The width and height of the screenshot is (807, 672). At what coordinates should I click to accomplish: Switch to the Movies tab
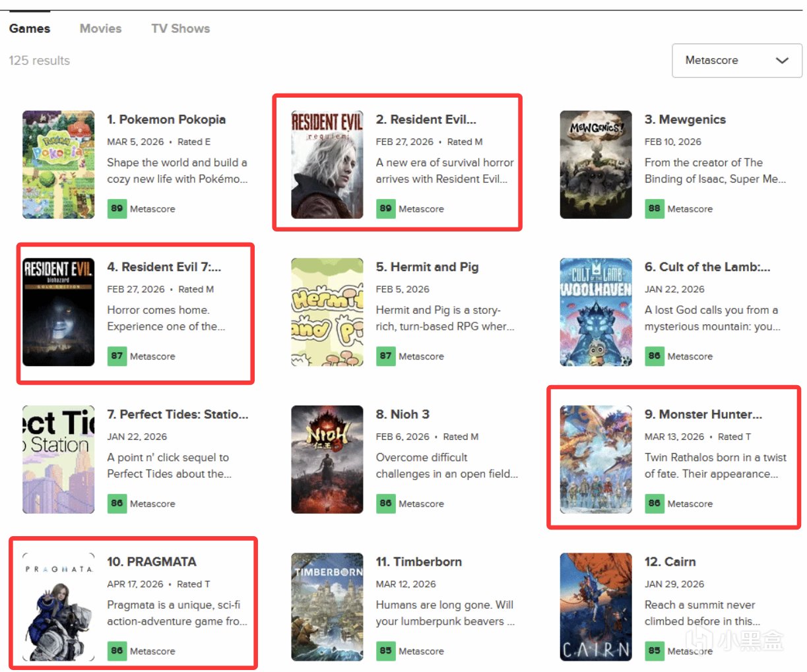pos(100,28)
